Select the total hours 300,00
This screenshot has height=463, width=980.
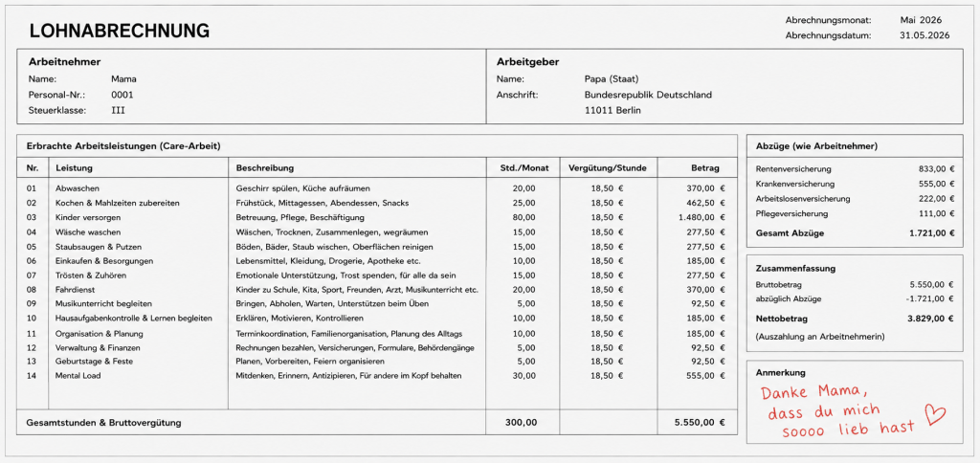coord(522,423)
